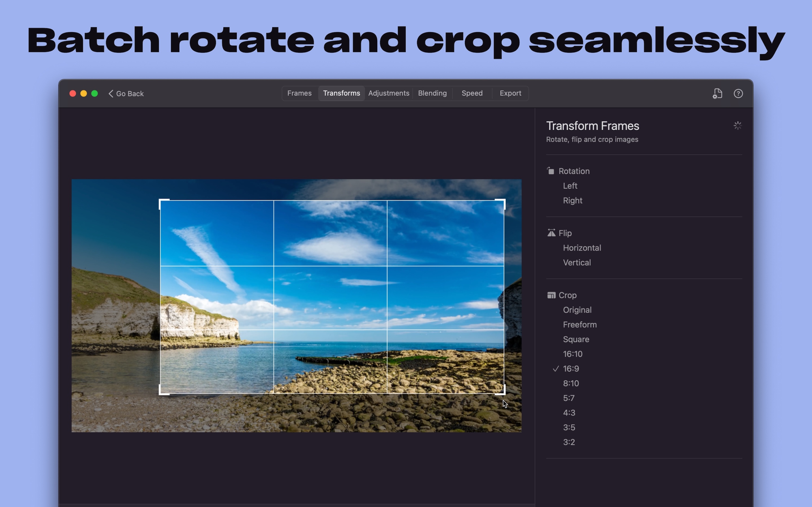Click the document settings icon in title bar

point(717,94)
